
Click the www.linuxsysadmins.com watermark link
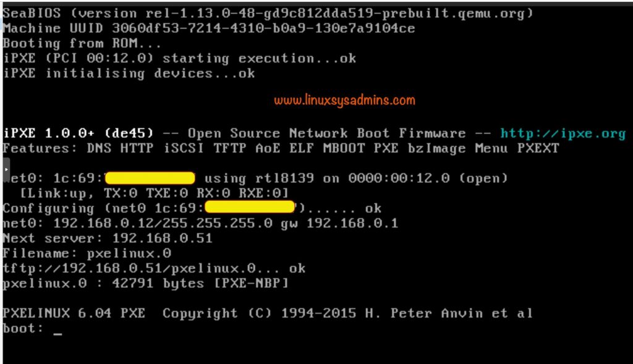[344, 100]
